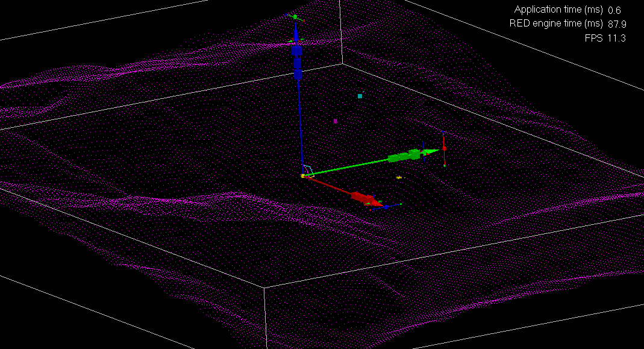Select the cyan plane handle near origin
The image size is (644, 349).
(x=308, y=169)
